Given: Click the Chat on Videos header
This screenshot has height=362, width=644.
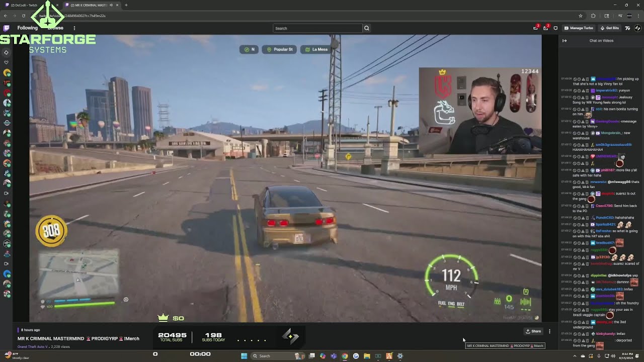Looking at the screenshot, I should 601,41.
